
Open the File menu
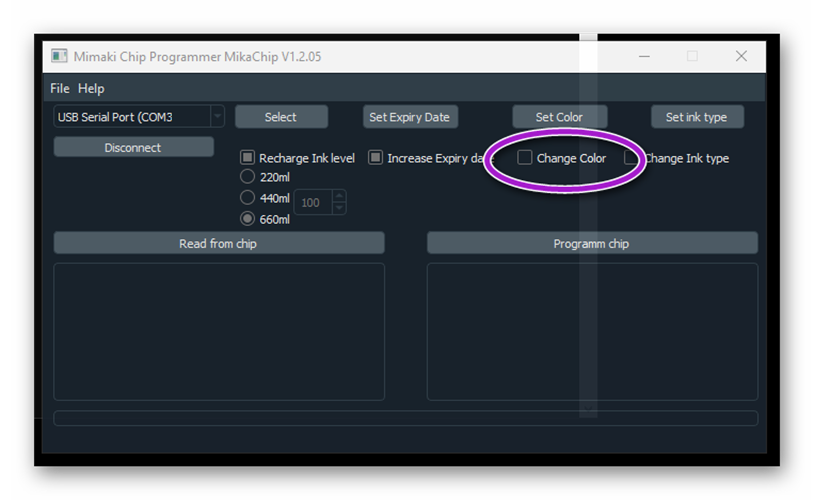point(60,89)
